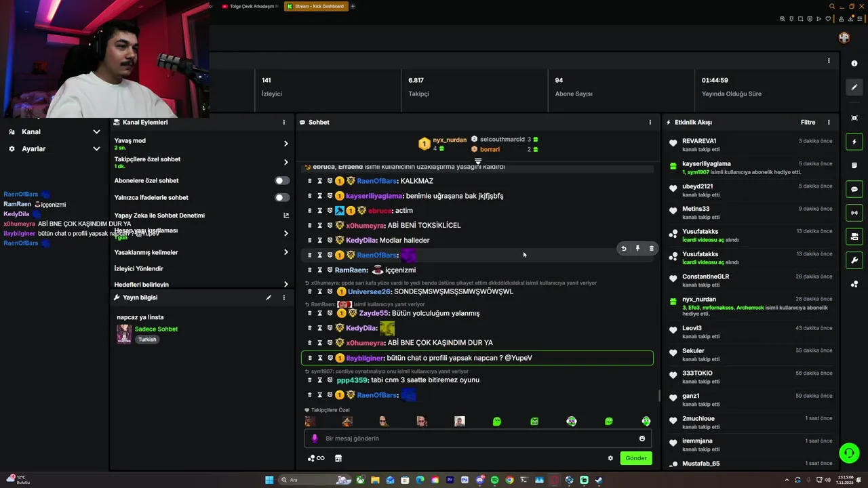
Task: Ban kayseriliyaglama using shield icon
Action: tap(330, 196)
